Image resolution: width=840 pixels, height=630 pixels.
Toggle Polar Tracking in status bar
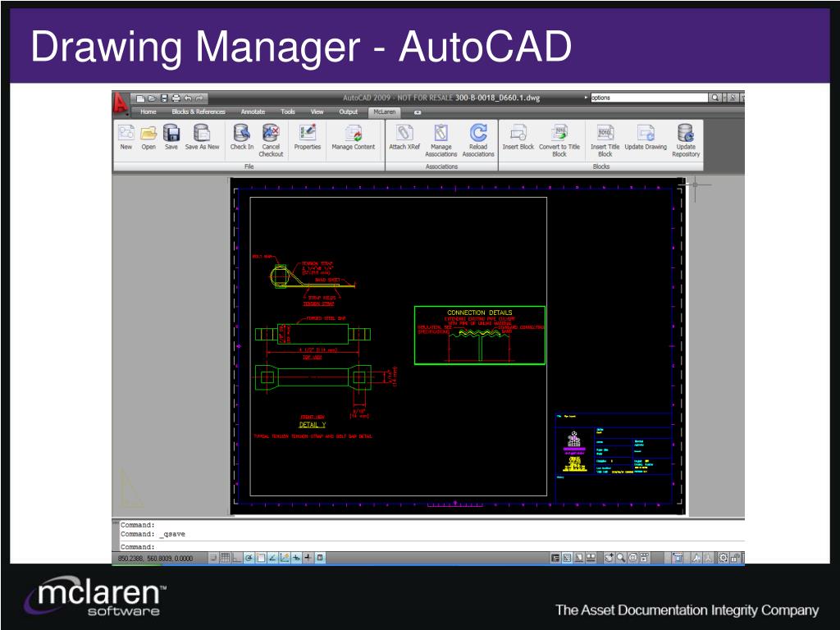coord(249,558)
